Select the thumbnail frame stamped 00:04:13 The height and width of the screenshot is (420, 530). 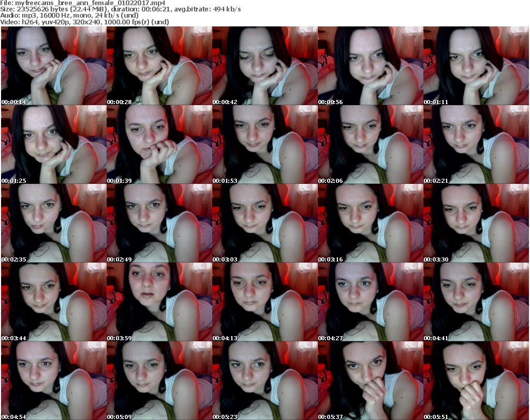(x=264, y=302)
